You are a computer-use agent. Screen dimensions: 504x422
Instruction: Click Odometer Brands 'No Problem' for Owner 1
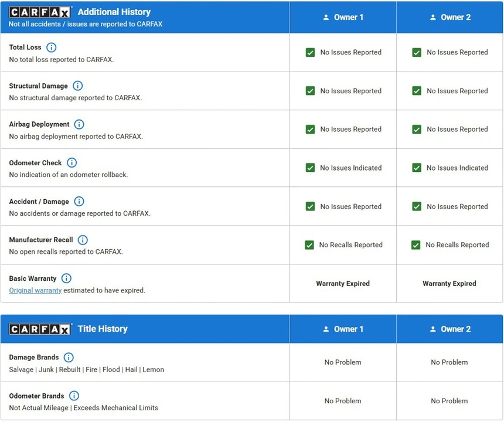(343, 401)
